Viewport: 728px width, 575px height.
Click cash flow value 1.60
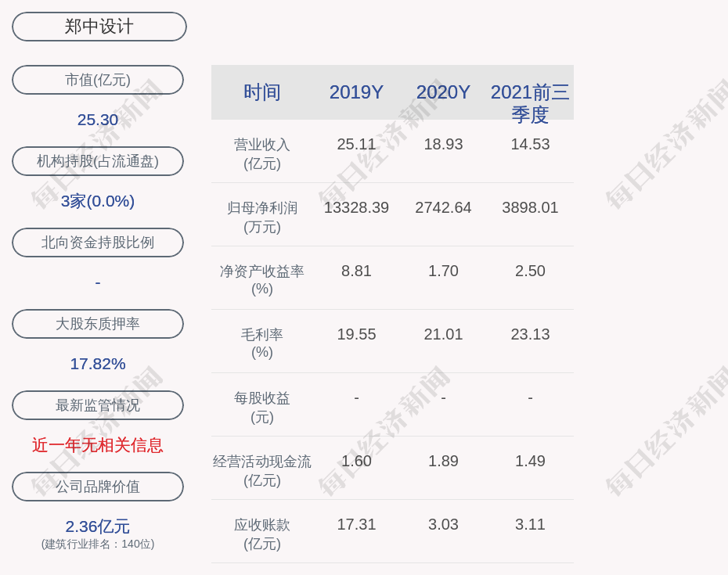click(356, 461)
